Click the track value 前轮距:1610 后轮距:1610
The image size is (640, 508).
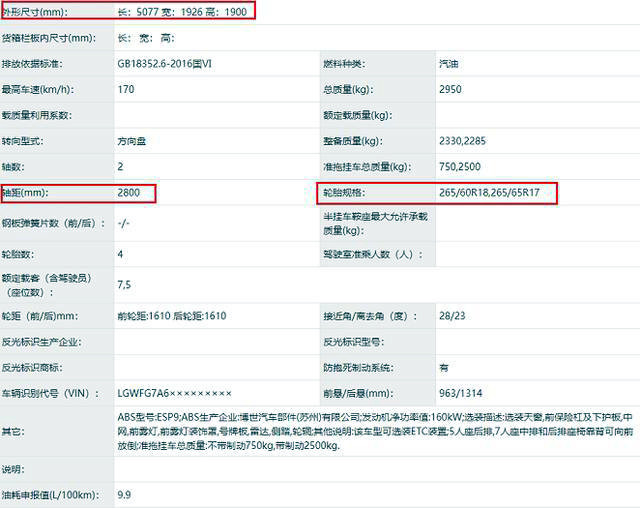[x=172, y=316]
